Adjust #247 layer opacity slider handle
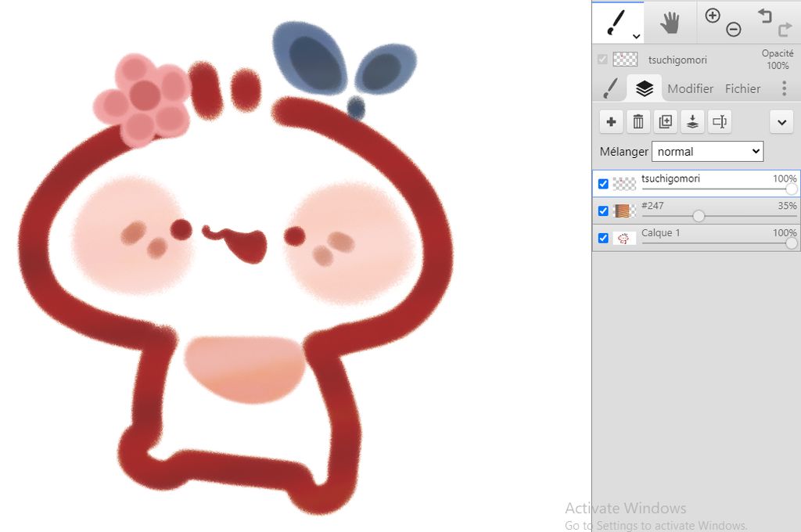 (699, 216)
